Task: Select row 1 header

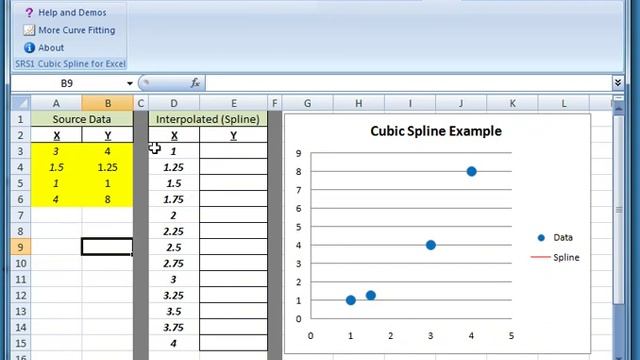Action: click(21, 119)
